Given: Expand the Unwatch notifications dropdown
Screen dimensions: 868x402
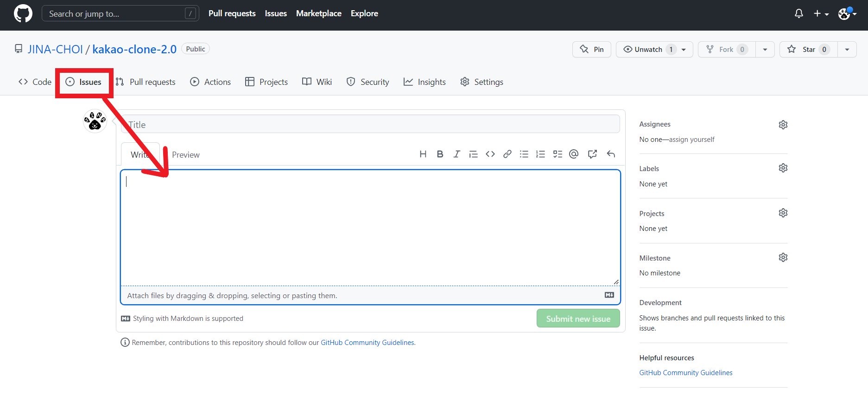Looking at the screenshot, I should coord(684,50).
